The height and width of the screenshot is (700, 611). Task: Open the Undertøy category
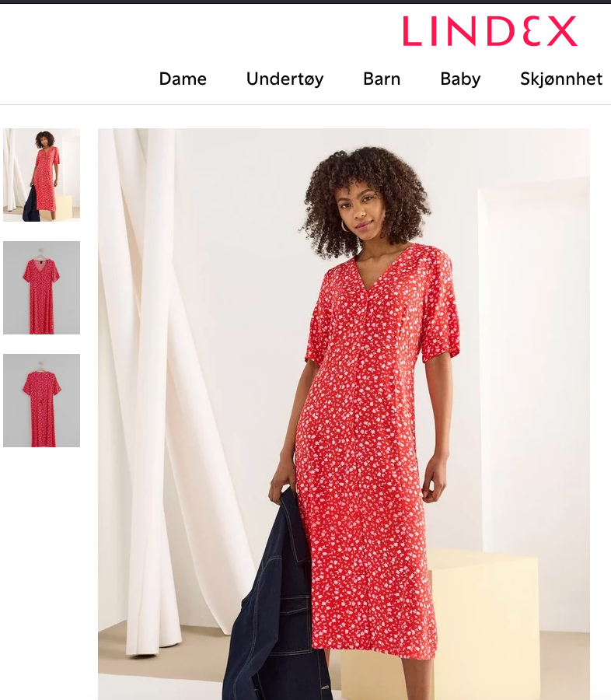pos(285,79)
